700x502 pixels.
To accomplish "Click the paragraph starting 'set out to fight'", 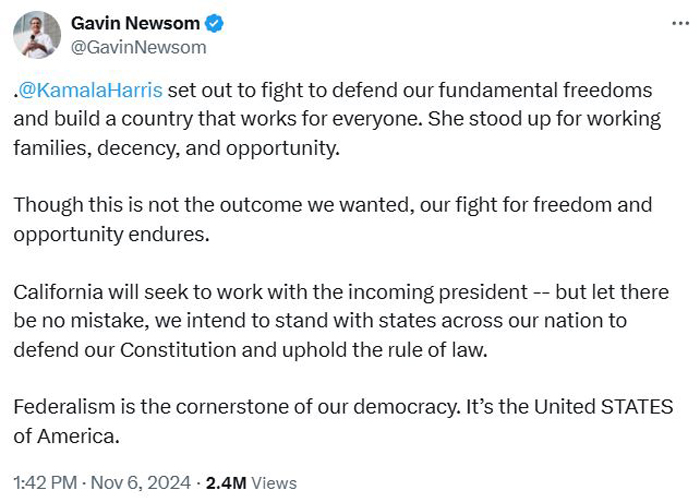I will point(337,119).
